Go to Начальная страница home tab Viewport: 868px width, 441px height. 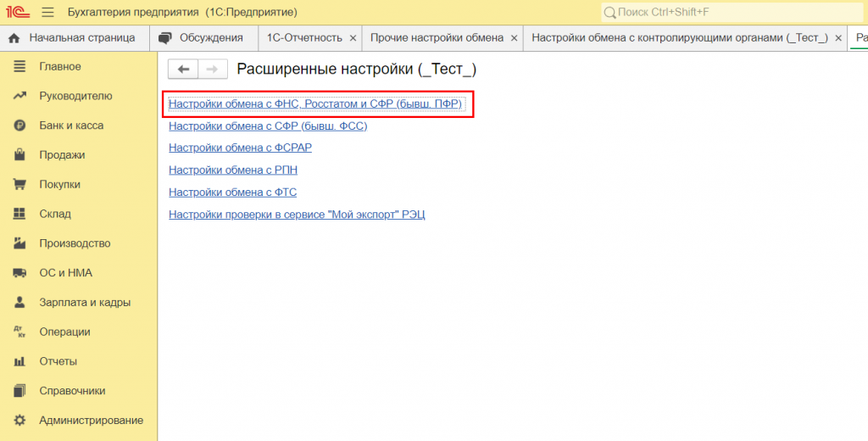(x=75, y=37)
